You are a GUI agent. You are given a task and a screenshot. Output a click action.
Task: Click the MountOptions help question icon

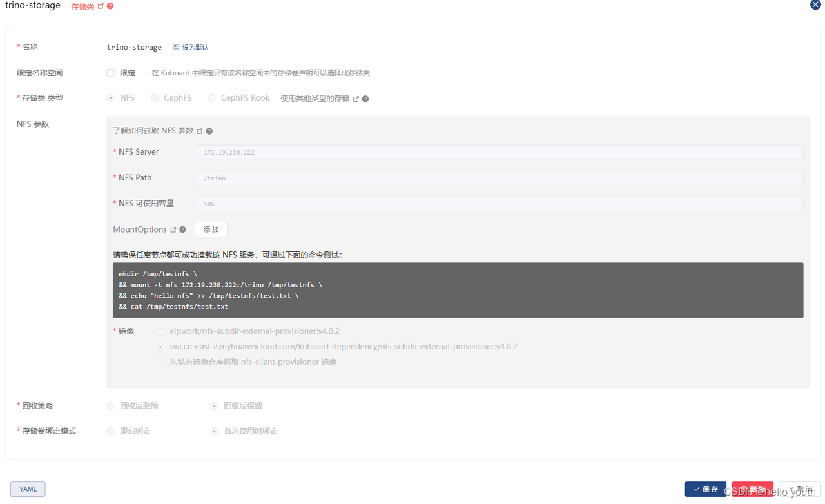pos(182,229)
